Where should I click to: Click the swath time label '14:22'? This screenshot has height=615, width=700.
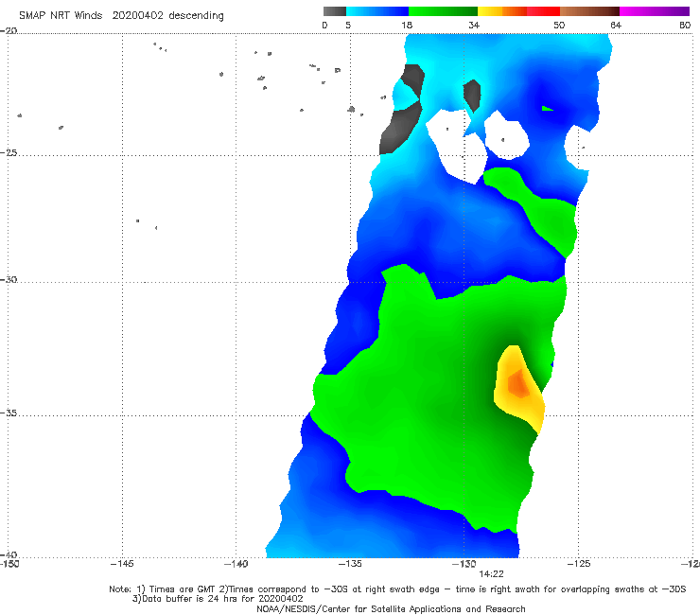click(491, 574)
